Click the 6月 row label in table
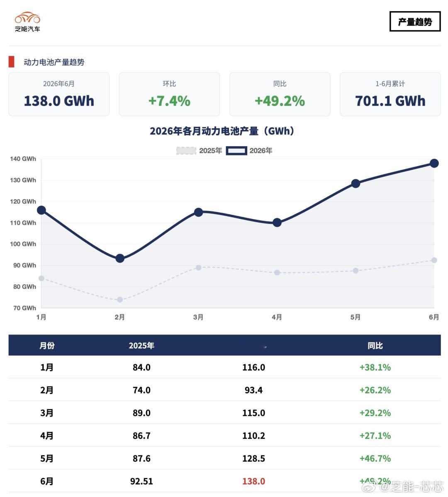This screenshot has height=497, width=448. click(46, 482)
